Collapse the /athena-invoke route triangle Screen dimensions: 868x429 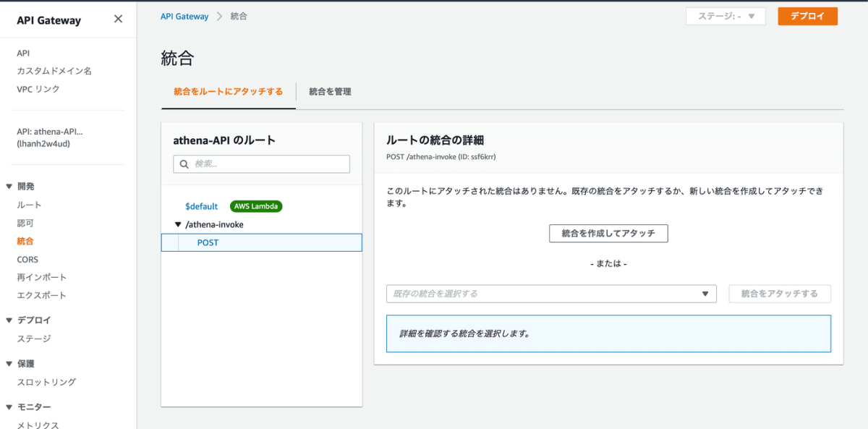pos(178,224)
